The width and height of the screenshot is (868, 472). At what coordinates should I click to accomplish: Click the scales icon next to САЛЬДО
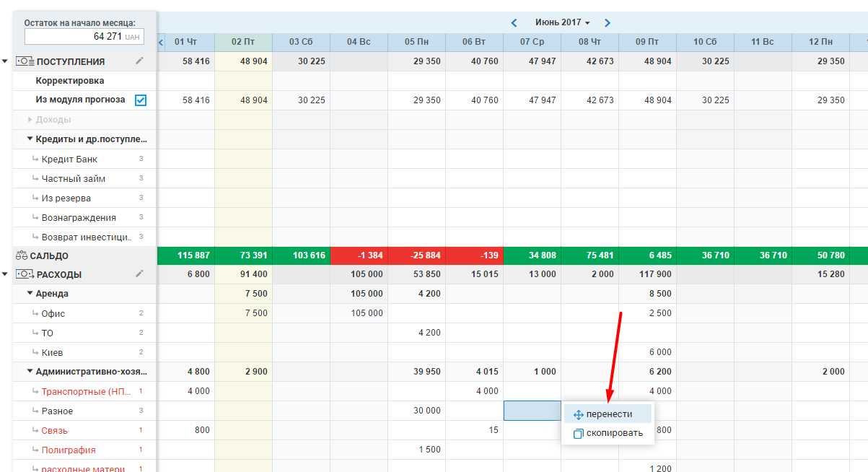pos(21,255)
